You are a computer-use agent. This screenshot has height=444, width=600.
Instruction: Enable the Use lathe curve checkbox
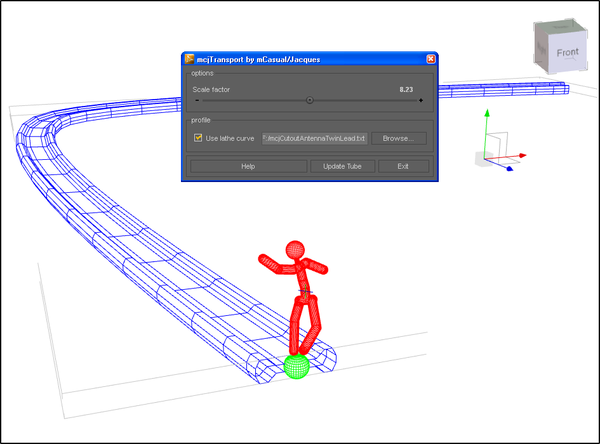[x=198, y=138]
